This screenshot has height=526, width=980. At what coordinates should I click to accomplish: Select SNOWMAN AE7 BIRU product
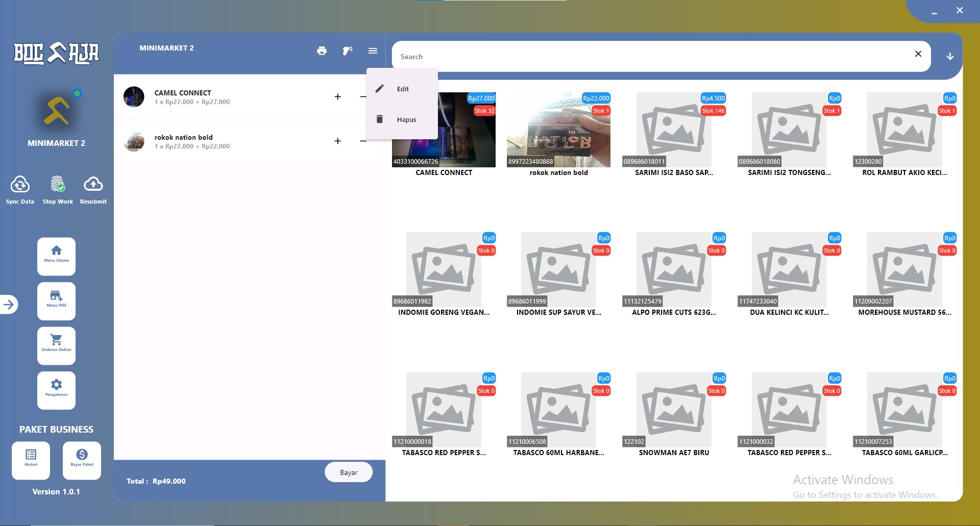pyautogui.click(x=674, y=415)
